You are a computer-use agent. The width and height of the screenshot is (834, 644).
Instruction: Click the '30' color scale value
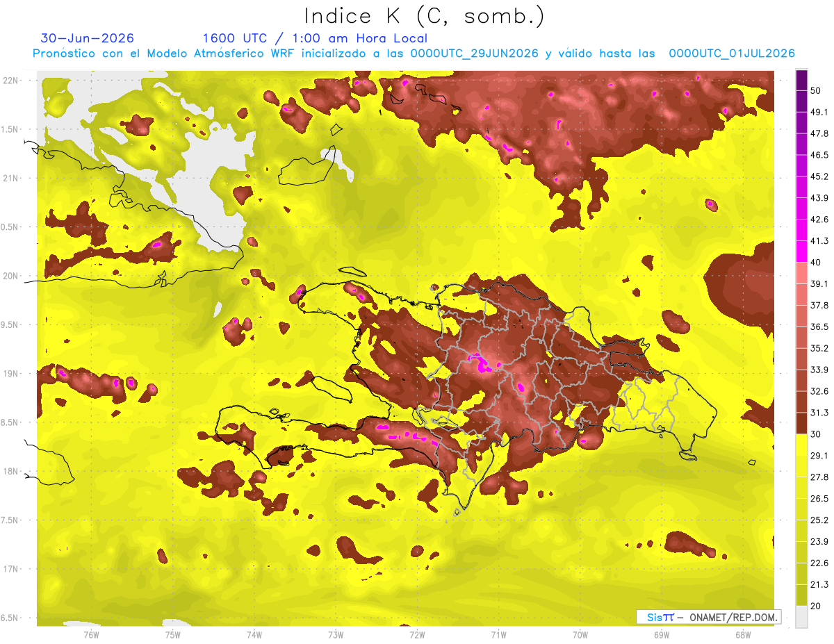[x=817, y=434]
